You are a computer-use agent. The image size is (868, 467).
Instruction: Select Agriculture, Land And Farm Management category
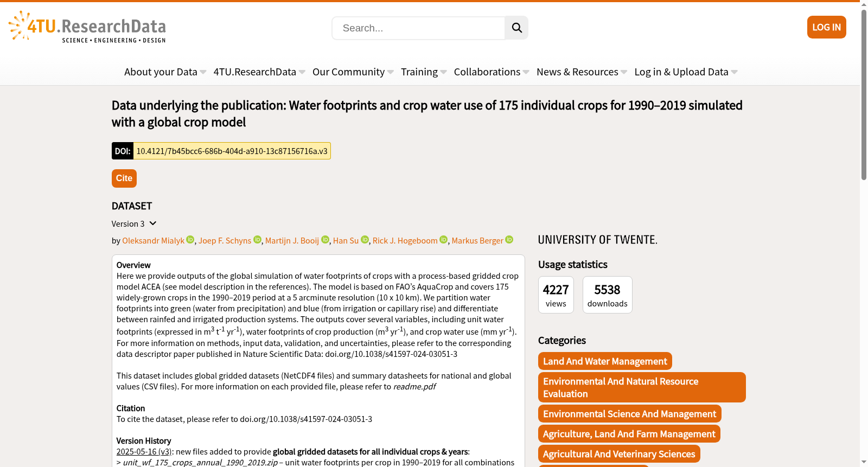(x=629, y=434)
